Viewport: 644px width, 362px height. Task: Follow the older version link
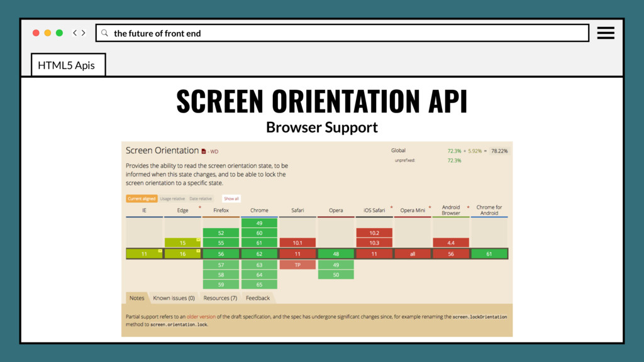click(201, 317)
